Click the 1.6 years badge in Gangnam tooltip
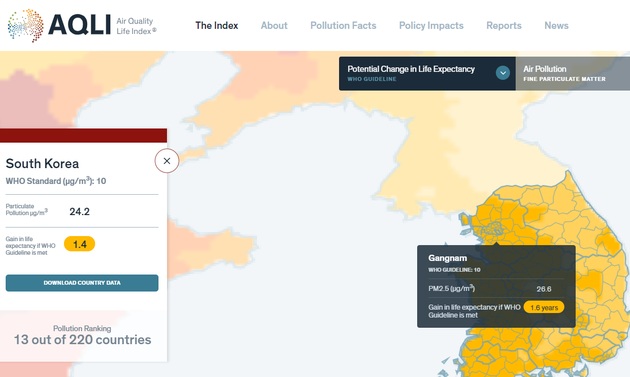 [544, 307]
